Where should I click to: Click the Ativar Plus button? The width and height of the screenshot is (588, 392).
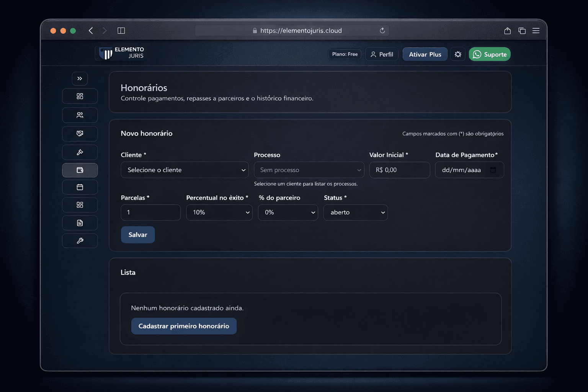pos(425,54)
